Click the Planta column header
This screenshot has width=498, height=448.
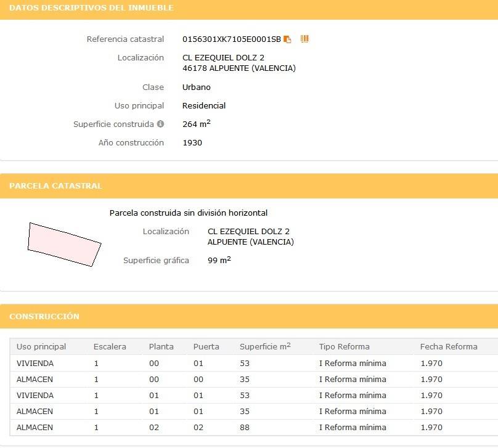click(x=161, y=346)
